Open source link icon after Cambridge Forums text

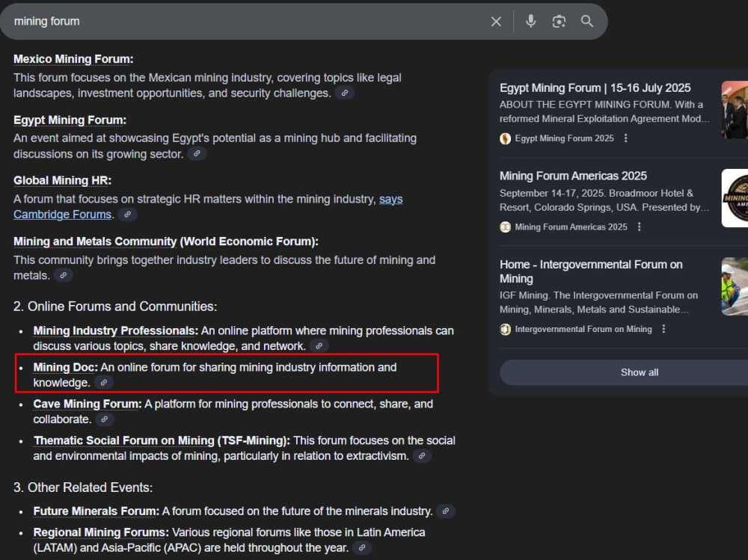pos(127,214)
